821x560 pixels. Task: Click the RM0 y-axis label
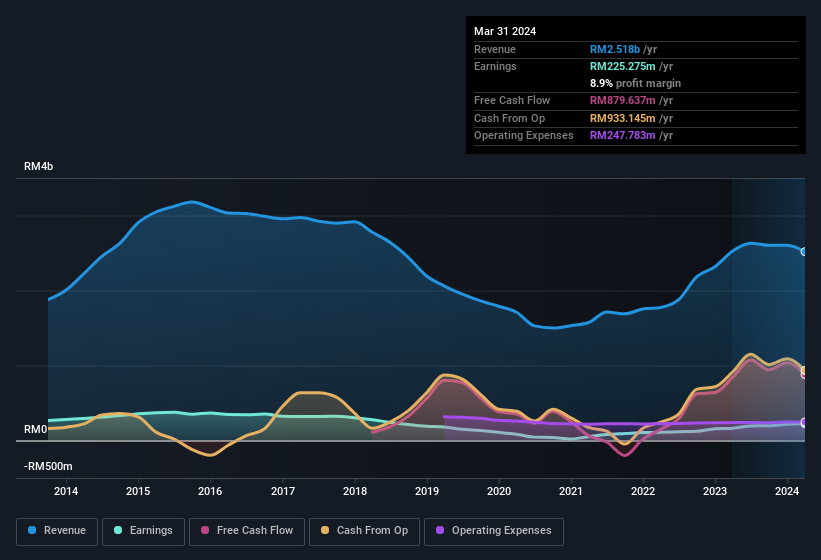tap(36, 429)
